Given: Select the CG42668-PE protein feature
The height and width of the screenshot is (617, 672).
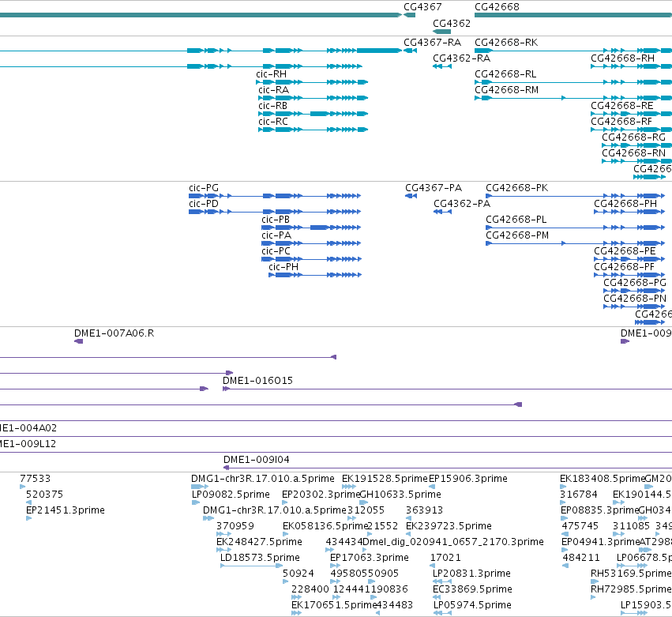Looking at the screenshot, I should (625, 252).
